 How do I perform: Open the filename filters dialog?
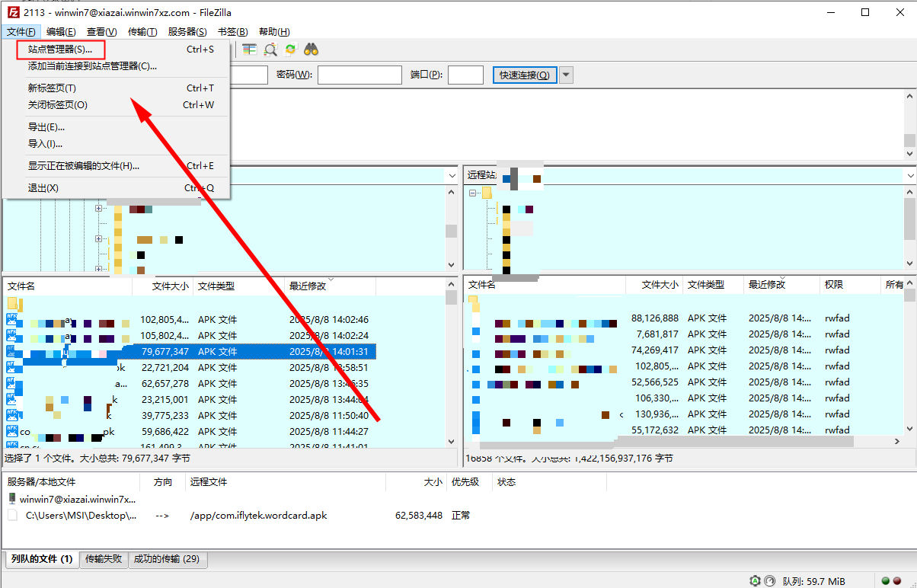(x=270, y=49)
